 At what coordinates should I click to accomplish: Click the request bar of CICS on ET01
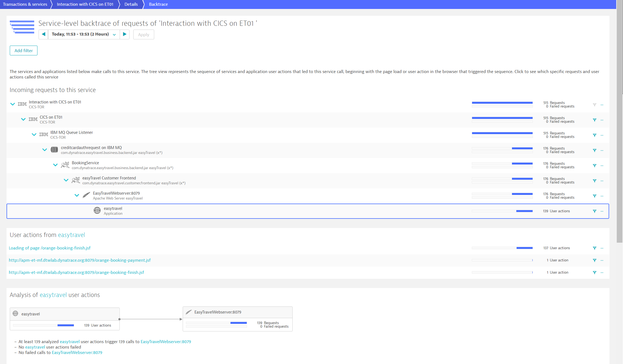click(502, 120)
